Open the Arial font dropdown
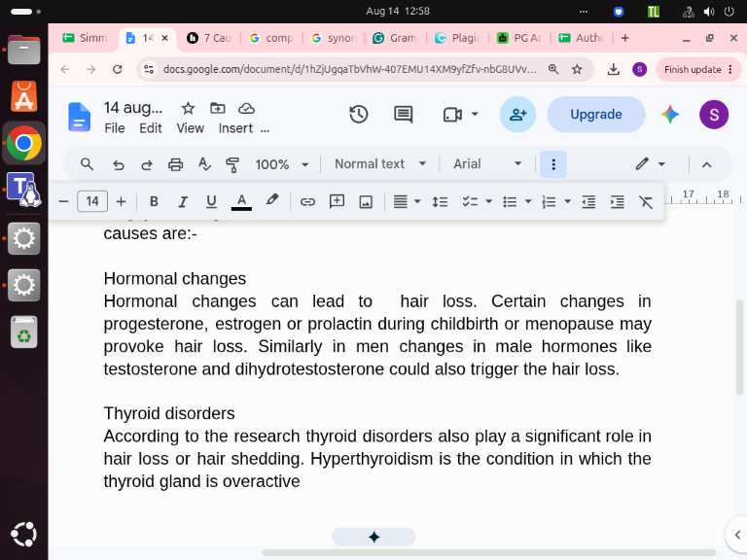Viewport: 747px width, 560px height. tap(487, 164)
